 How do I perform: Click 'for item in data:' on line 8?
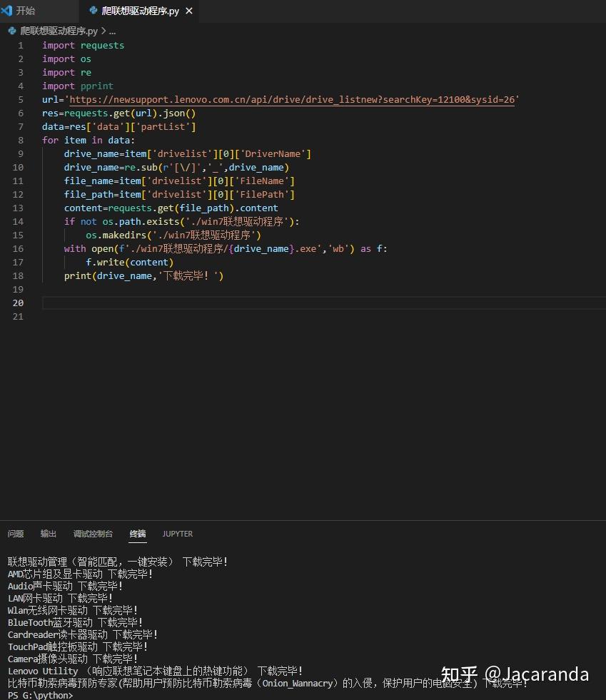[x=89, y=140]
